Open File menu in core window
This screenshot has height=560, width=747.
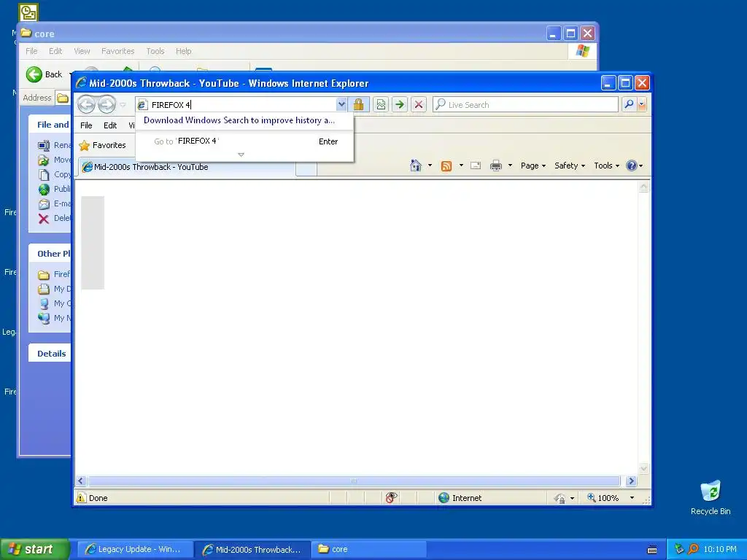(x=31, y=51)
